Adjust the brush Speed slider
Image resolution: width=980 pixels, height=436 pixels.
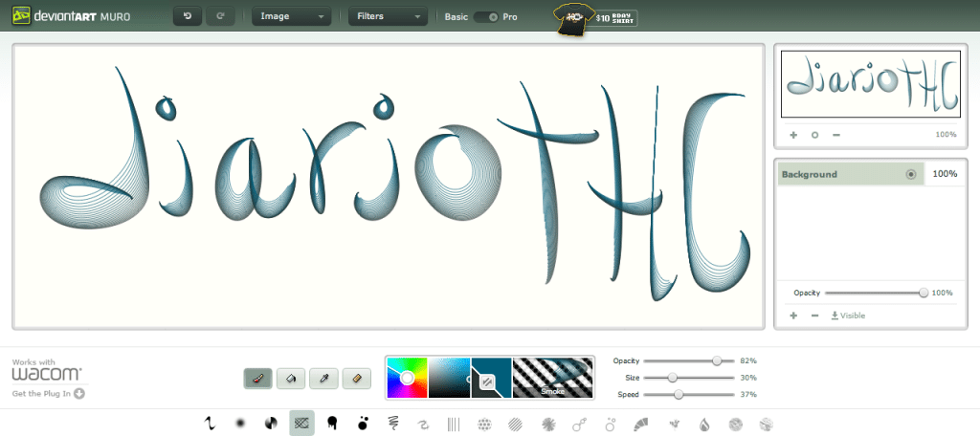coord(679,394)
